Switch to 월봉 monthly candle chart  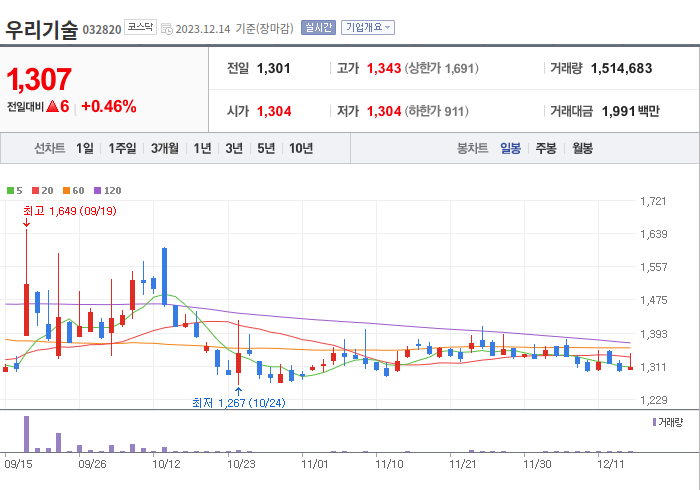(x=583, y=148)
